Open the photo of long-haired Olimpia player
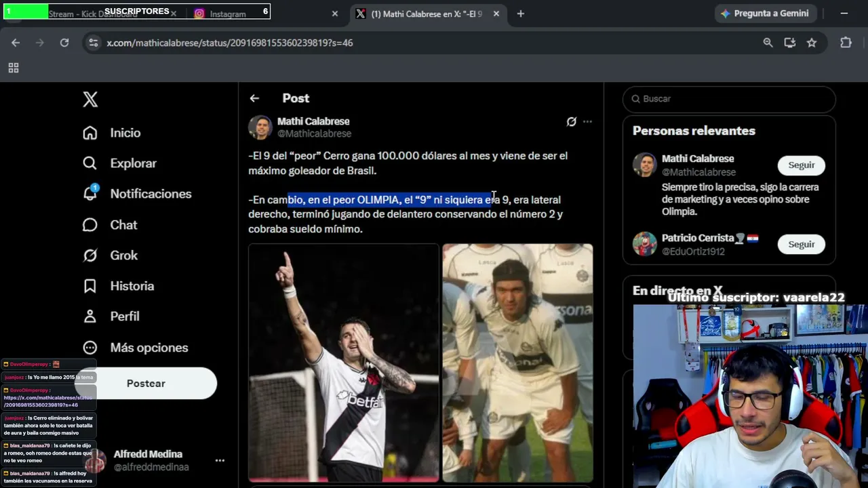 [x=517, y=363]
